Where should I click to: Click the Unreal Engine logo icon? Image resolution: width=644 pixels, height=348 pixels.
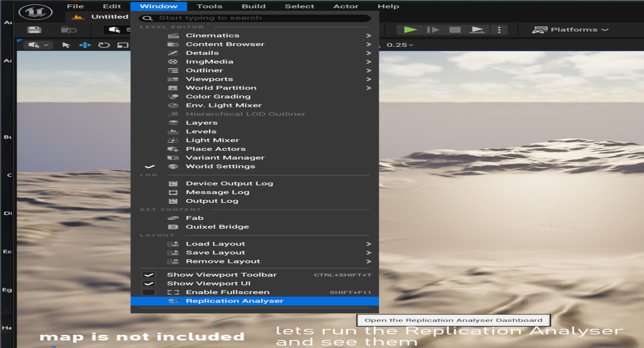tap(35, 12)
